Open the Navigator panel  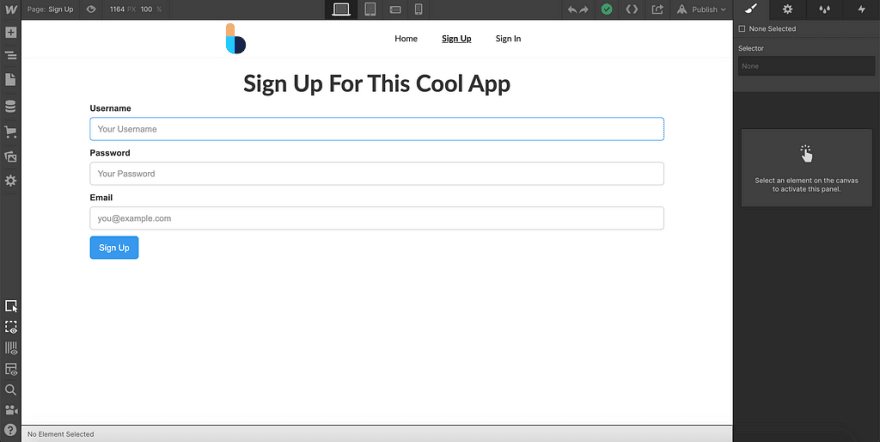tap(11, 56)
